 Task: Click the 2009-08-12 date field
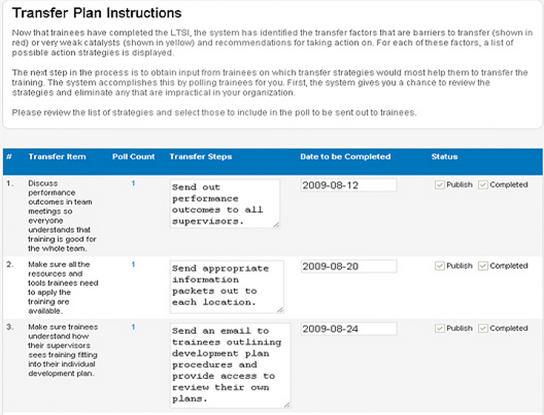(349, 185)
